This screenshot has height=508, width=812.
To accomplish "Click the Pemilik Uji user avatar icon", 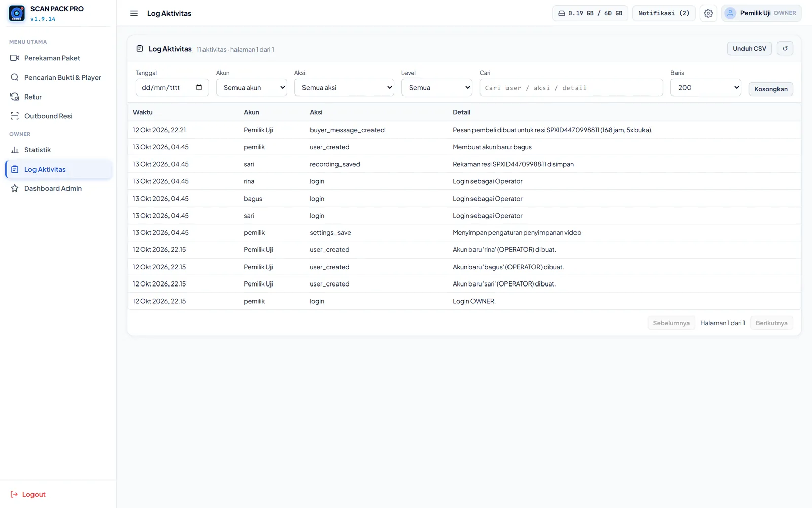I will (x=730, y=13).
